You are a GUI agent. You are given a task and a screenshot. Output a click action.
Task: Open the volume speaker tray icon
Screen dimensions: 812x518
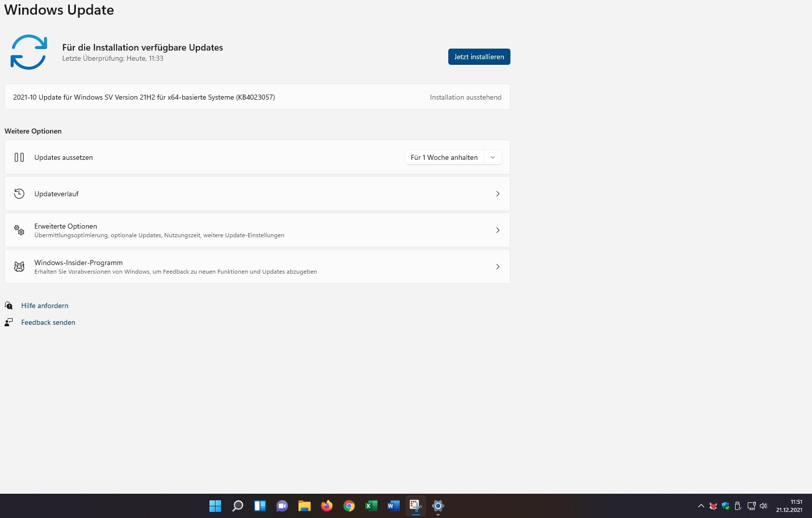pos(763,506)
